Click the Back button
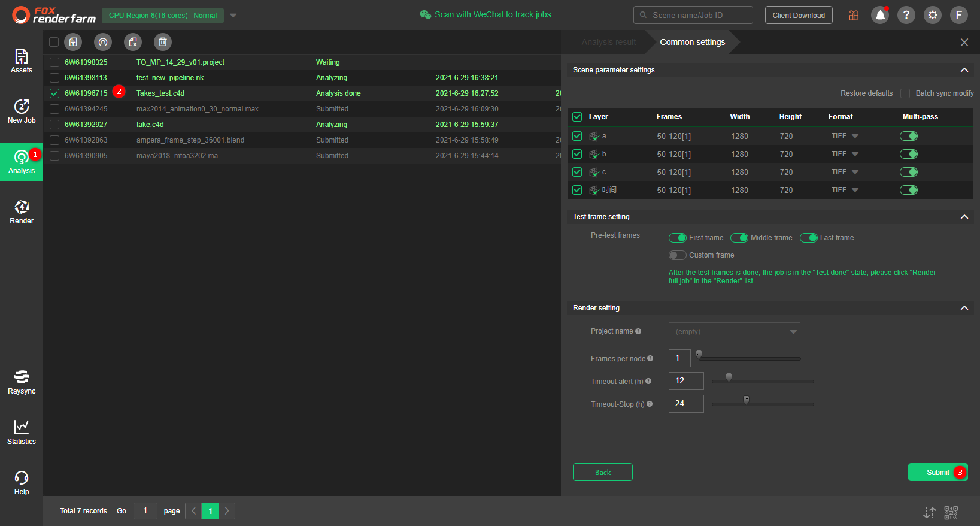The width and height of the screenshot is (980, 526). pyautogui.click(x=603, y=472)
